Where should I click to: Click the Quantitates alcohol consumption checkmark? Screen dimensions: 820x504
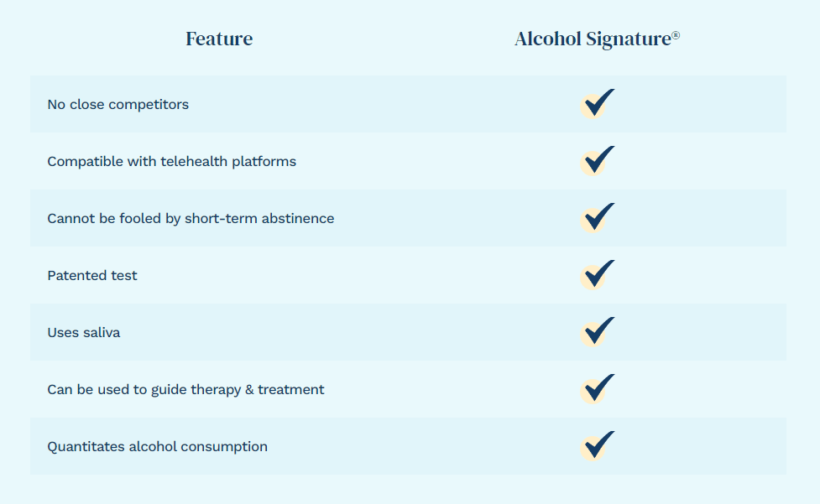point(597,446)
